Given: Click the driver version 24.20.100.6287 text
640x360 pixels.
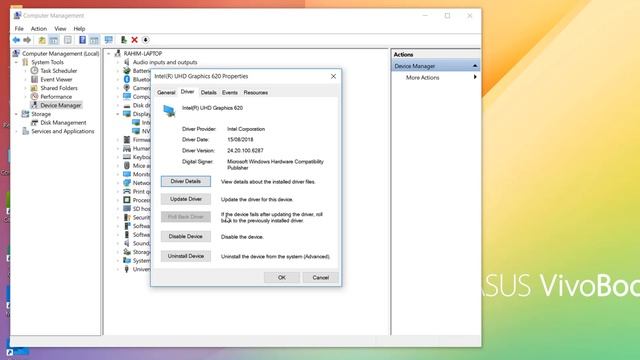Looking at the screenshot, I should (245, 151).
